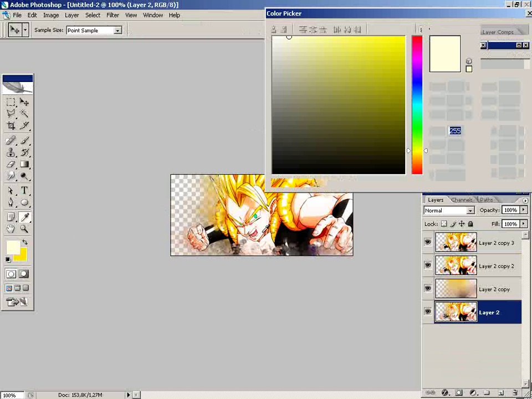532x399 pixels.
Task: Switch to Standard editing mode
Action: point(11,274)
